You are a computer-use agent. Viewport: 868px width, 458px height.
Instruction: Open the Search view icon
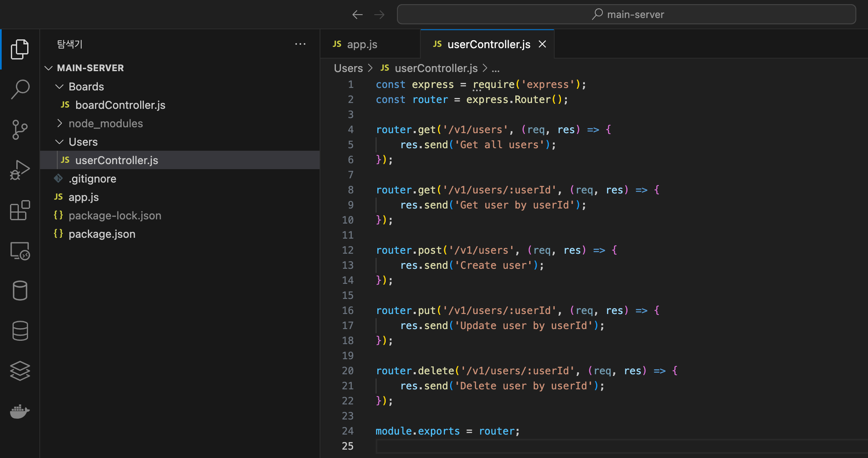[20, 89]
